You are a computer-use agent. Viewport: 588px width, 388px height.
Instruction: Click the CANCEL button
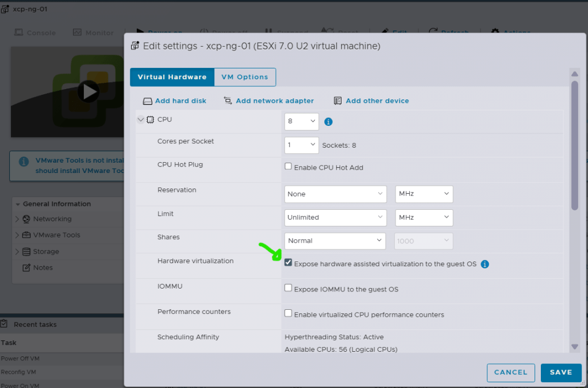510,372
